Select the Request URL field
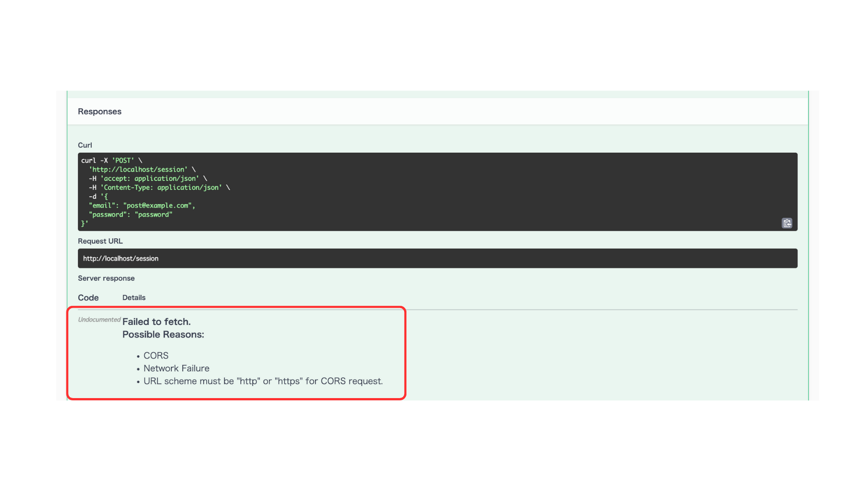868x488 pixels. [100, 241]
